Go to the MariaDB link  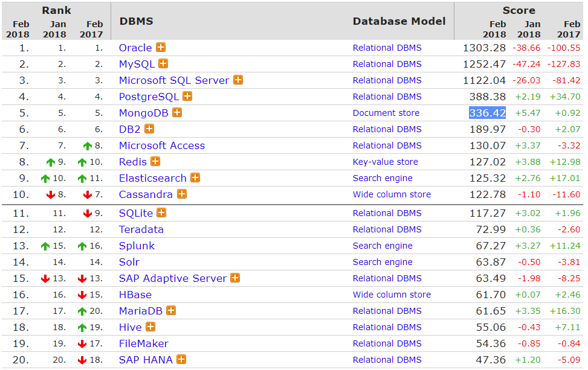click(x=141, y=311)
